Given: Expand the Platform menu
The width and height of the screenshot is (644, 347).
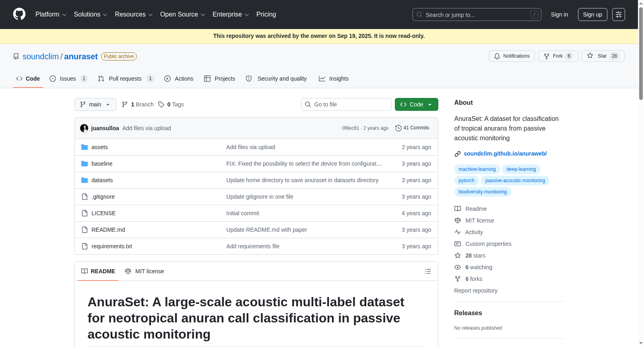Looking at the screenshot, I should click(51, 15).
